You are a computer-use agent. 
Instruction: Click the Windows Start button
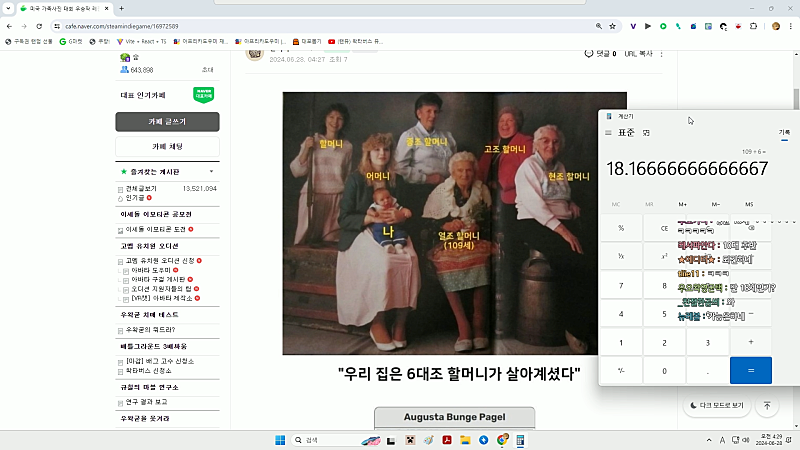click(x=279, y=440)
